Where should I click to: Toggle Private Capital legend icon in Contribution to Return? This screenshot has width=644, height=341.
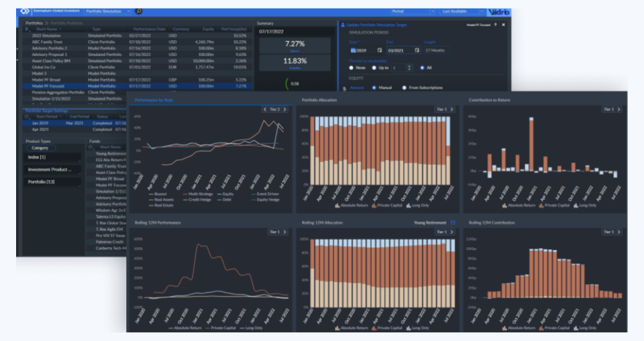[x=541, y=205]
